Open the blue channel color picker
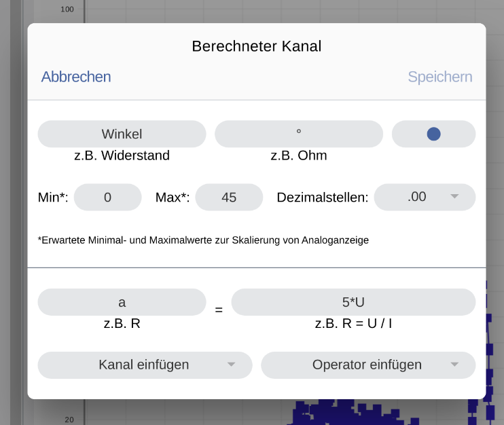The height and width of the screenshot is (425, 504). [x=433, y=134]
